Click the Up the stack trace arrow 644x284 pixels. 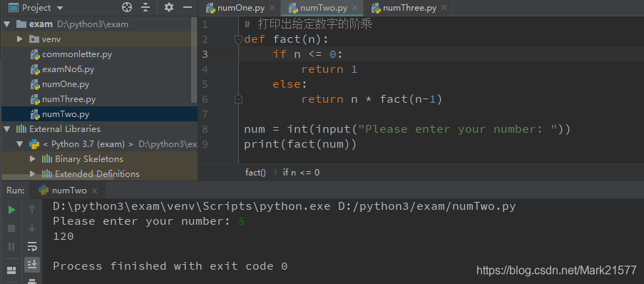click(32, 209)
